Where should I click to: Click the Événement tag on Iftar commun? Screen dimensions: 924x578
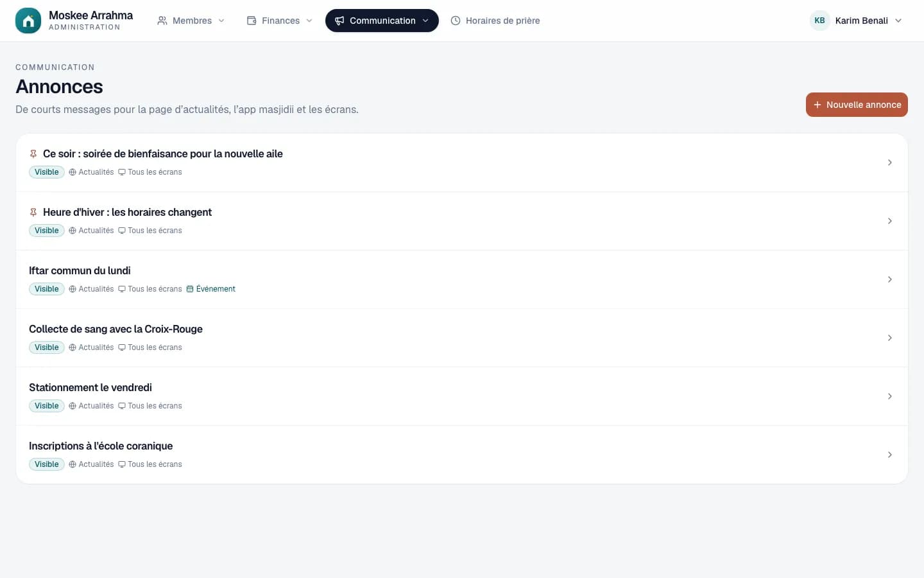click(x=211, y=289)
